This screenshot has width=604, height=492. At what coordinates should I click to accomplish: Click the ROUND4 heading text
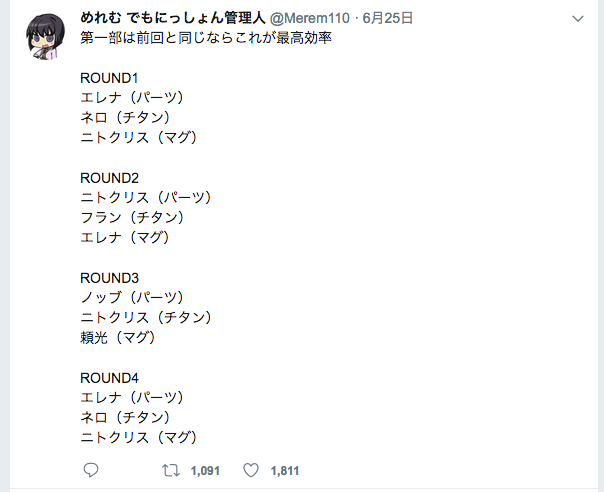(x=110, y=377)
